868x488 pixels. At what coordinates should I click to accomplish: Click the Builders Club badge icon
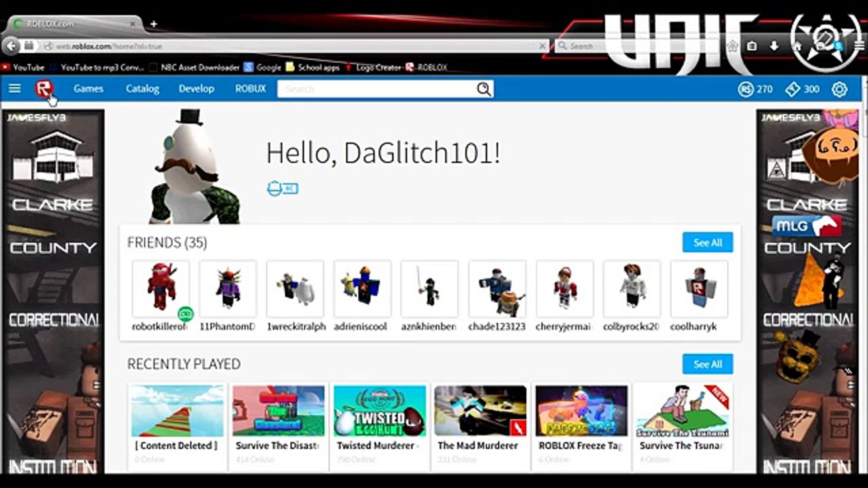point(282,188)
